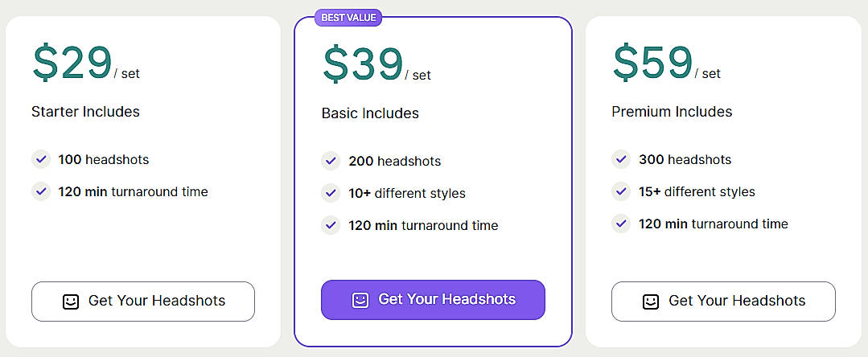Viewport: 868px width, 357px height.
Task: Click the Starter Includes heading
Action: 85,112
